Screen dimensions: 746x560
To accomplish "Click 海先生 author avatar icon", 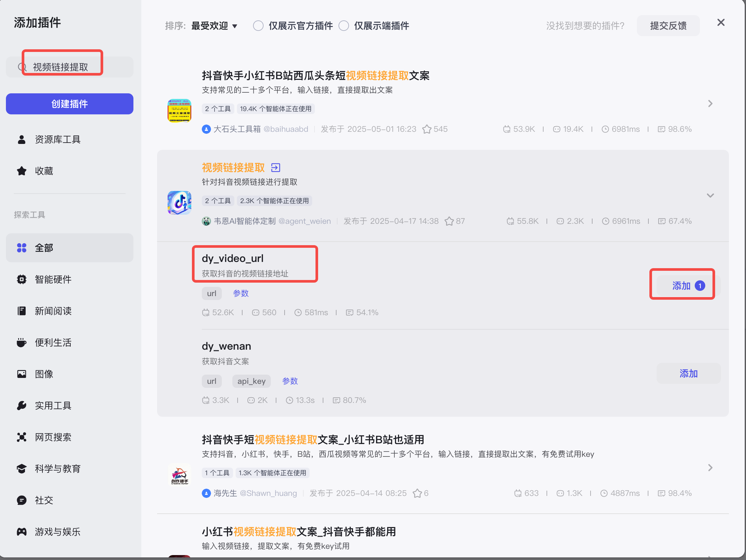I will tap(206, 494).
